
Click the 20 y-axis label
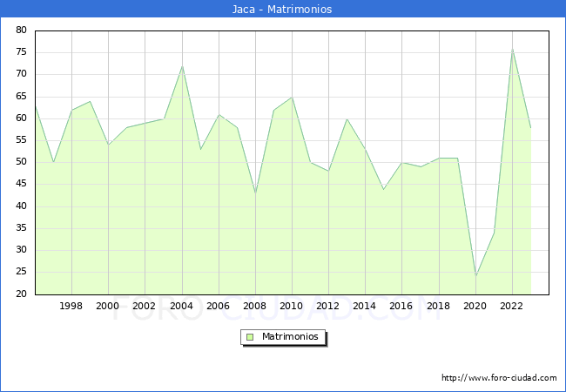pos(20,294)
